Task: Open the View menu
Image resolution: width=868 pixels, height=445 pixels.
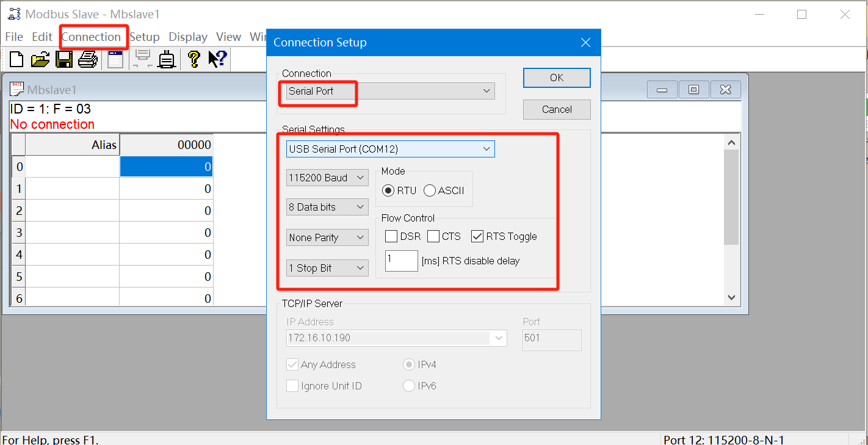Action: (229, 37)
